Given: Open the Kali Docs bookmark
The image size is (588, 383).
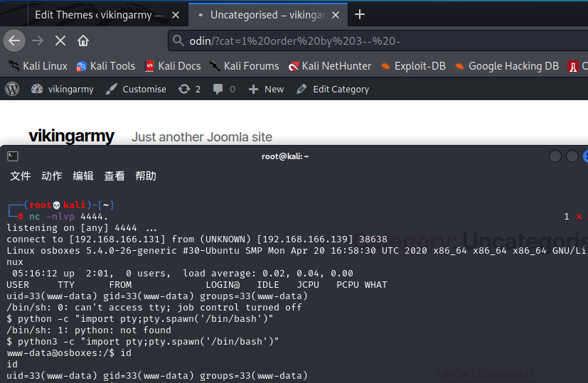Looking at the screenshot, I should (x=173, y=66).
